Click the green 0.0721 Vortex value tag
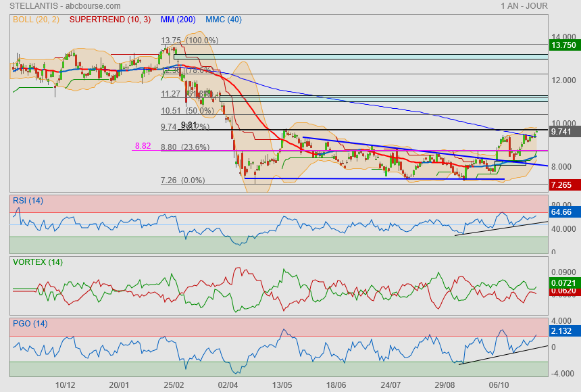The height and width of the screenshot is (392, 581). (x=563, y=281)
